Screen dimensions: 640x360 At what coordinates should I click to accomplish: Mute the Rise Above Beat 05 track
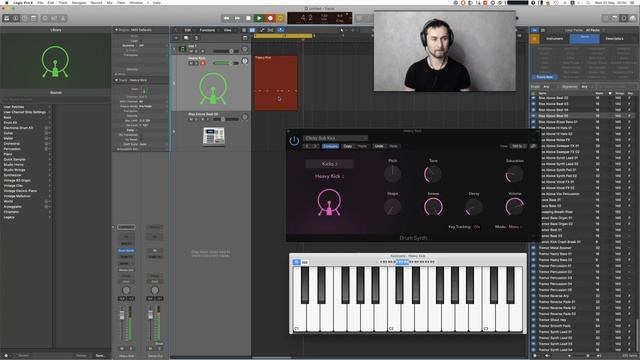tap(191, 119)
